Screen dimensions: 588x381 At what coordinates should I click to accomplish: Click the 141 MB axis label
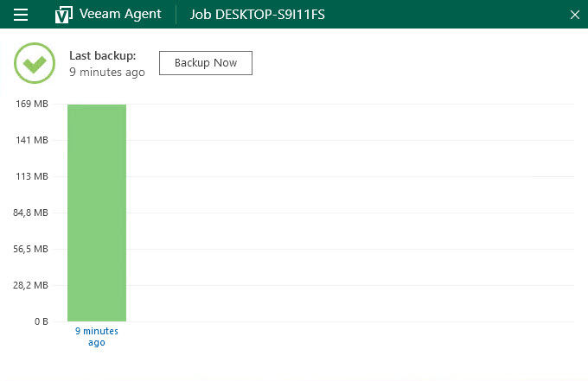tap(32, 141)
